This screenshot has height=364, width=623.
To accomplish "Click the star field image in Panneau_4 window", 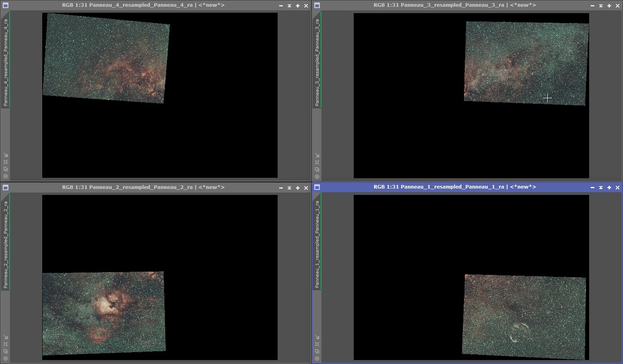I will coord(106,58).
